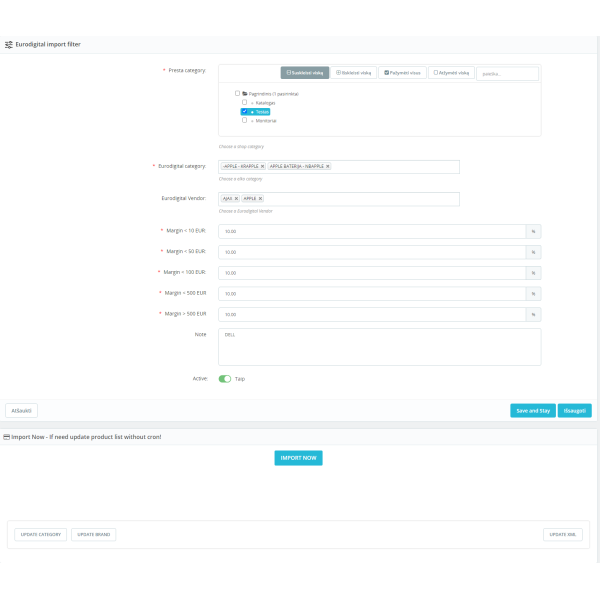
Task: Click the Margin < 100 EUR input
Action: [x=372, y=273]
